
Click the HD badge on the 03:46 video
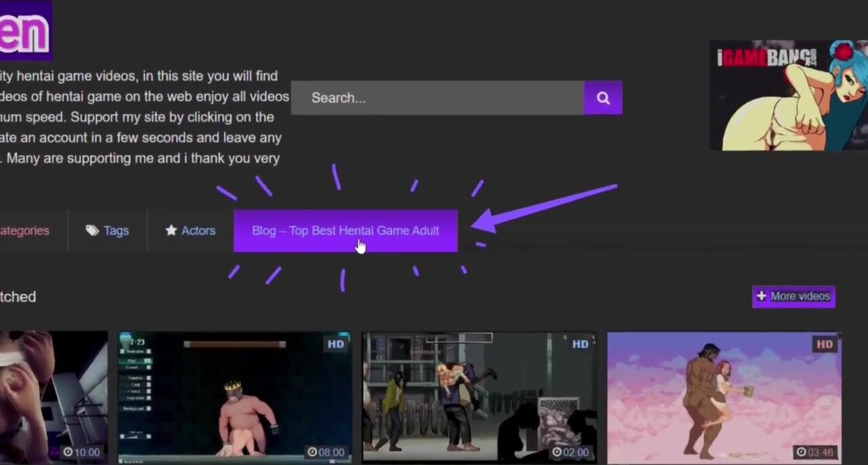point(825,344)
